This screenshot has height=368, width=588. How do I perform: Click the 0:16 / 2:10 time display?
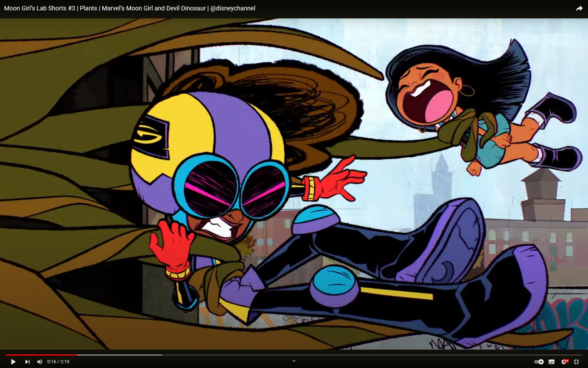(58, 362)
